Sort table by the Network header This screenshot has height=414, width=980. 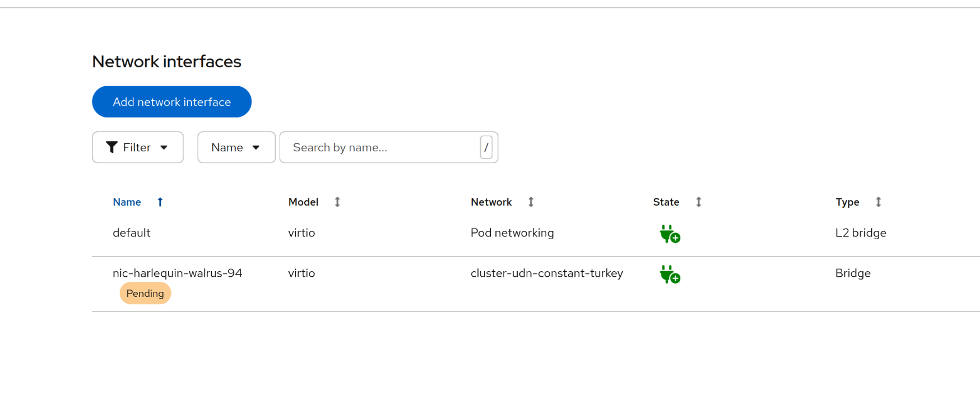point(491,202)
